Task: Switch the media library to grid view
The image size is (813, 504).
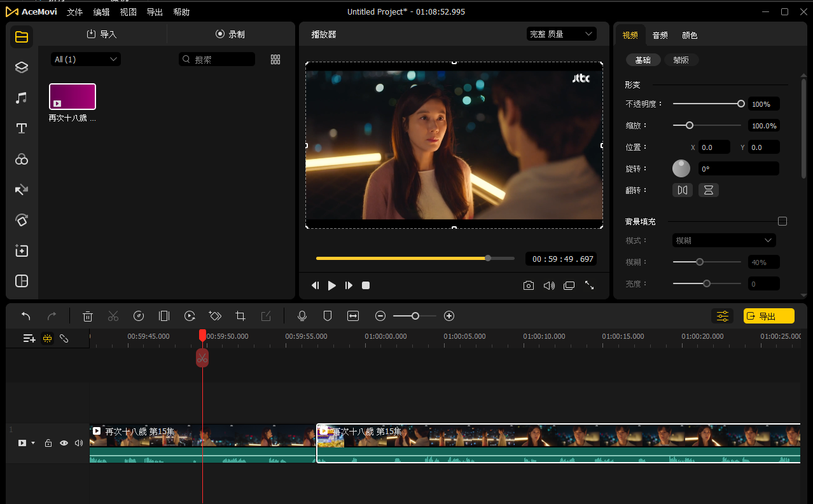Action: 275,59
